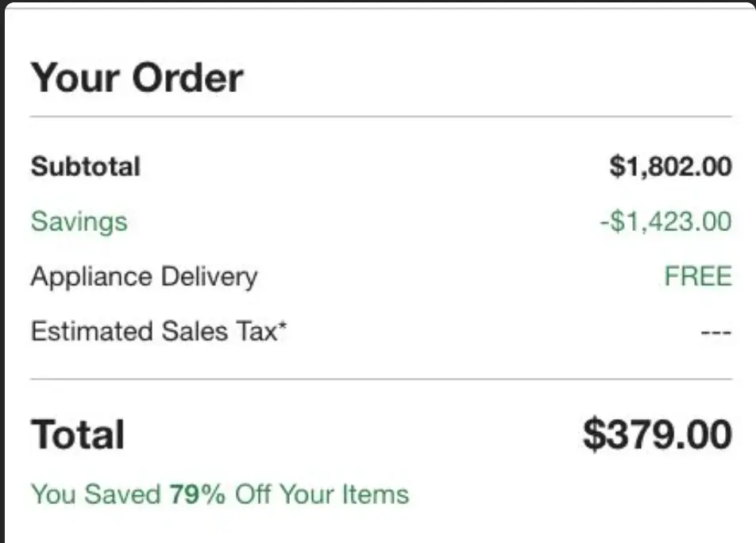Click the divider below Your Order
756x543 pixels.
tap(380, 117)
